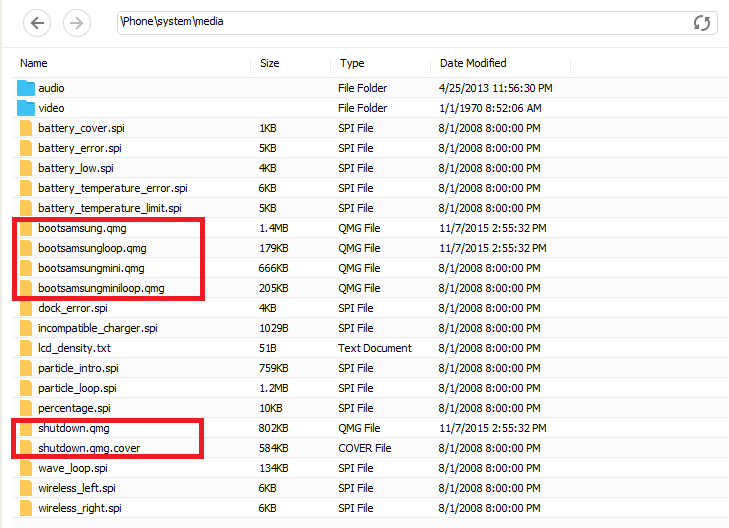
Task: Sort by Date Modified column header
Action: point(473,64)
